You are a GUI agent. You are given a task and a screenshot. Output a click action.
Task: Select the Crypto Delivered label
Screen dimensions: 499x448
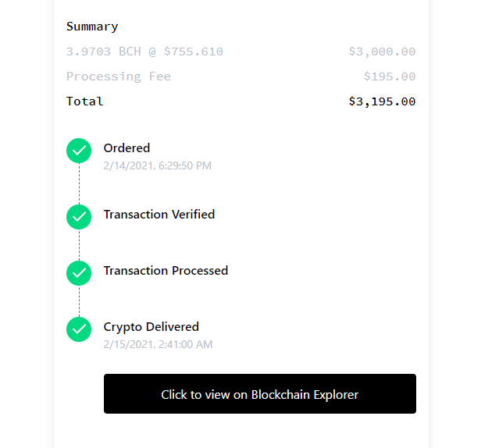151,327
